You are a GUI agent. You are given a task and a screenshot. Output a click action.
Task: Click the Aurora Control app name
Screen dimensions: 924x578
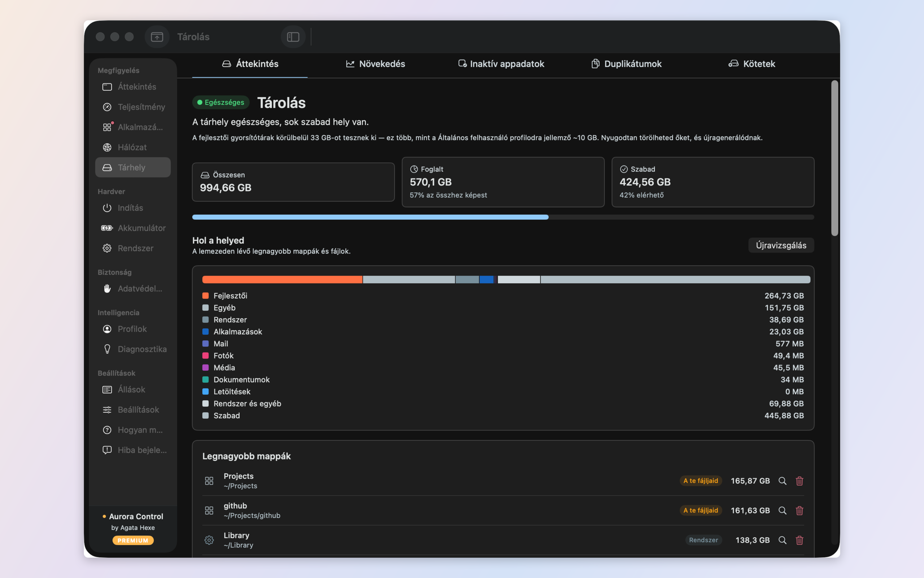136,517
